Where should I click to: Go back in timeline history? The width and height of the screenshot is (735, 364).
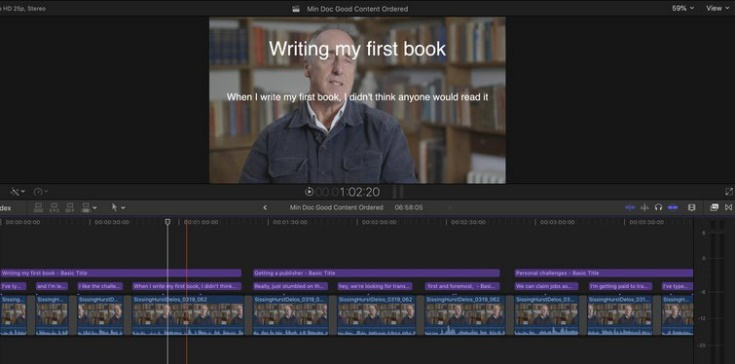265,208
